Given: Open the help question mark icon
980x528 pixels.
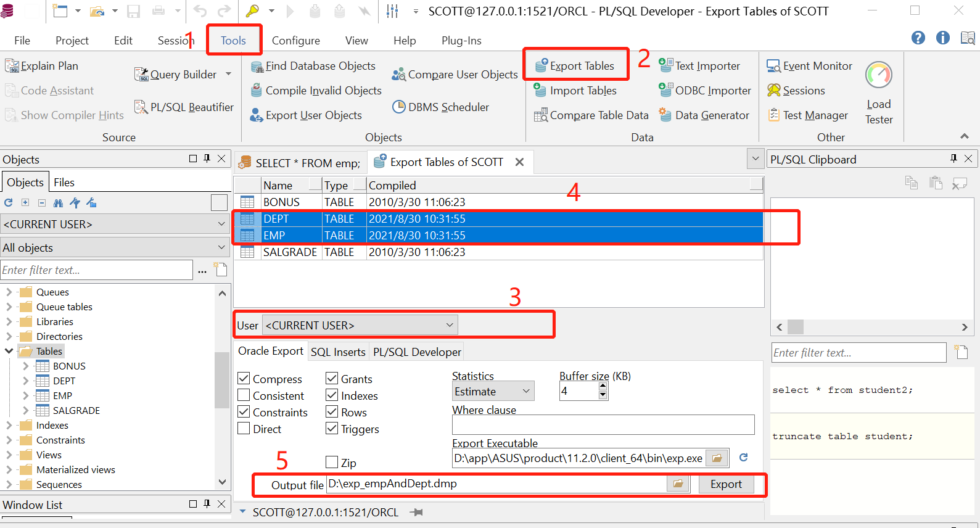Looking at the screenshot, I should (918, 38).
